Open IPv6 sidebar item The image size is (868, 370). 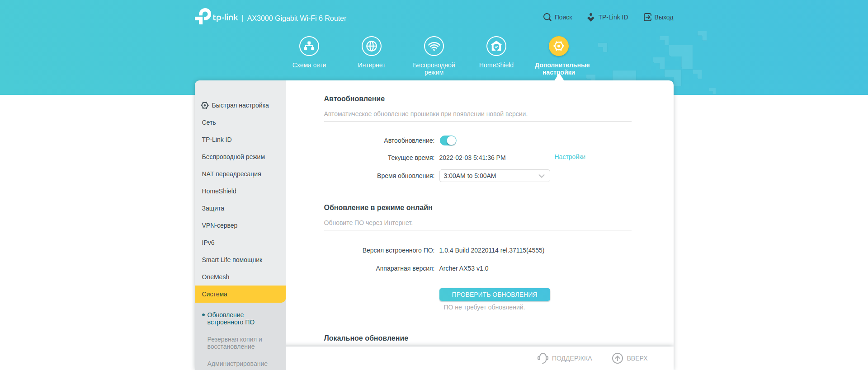tap(240, 243)
